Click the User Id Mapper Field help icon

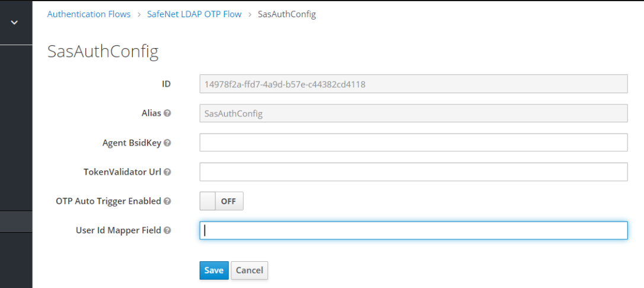[x=167, y=230]
